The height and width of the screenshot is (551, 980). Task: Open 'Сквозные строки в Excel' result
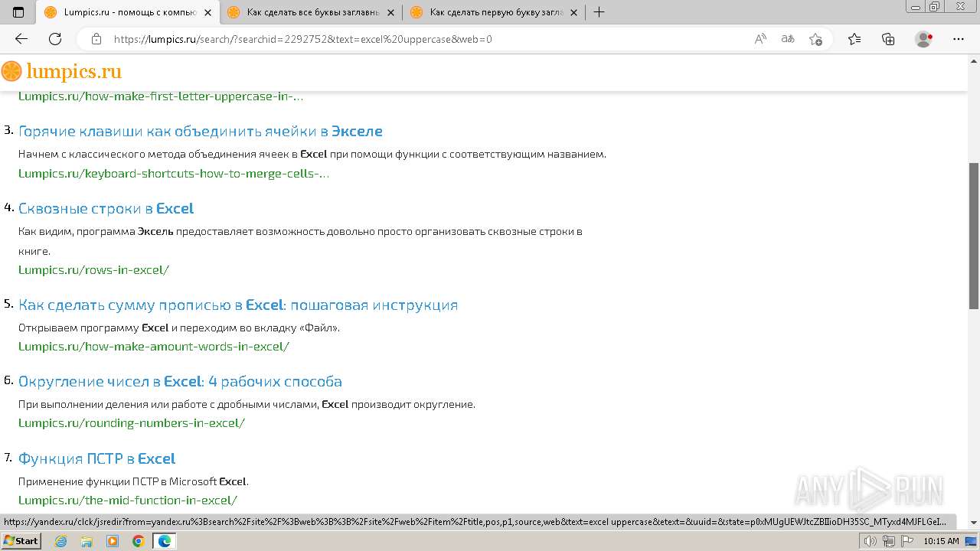(106, 208)
